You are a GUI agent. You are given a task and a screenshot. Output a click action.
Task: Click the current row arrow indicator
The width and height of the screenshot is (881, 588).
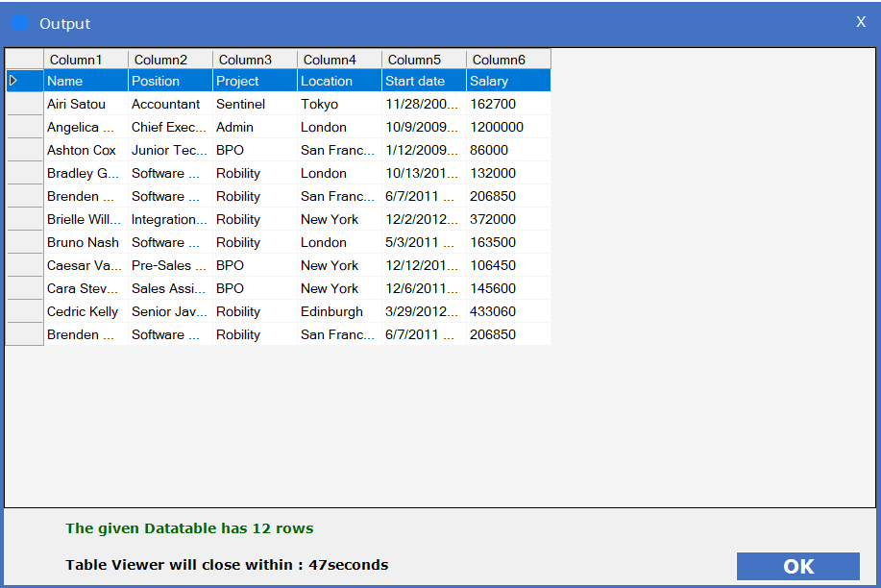13,82
